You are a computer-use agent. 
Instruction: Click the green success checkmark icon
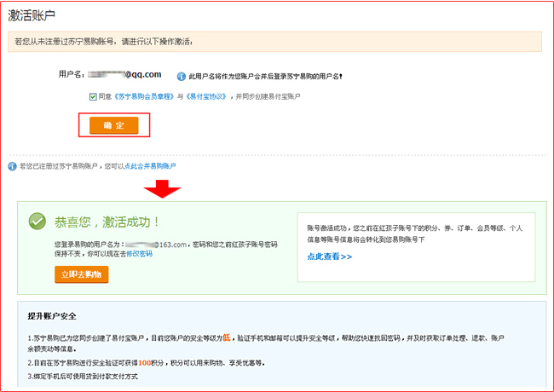(37, 222)
